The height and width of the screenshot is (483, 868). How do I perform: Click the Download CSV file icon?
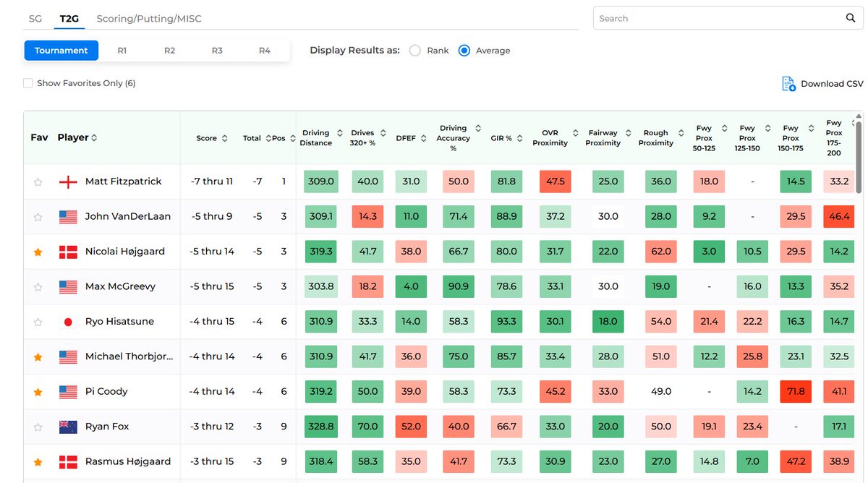(x=788, y=84)
